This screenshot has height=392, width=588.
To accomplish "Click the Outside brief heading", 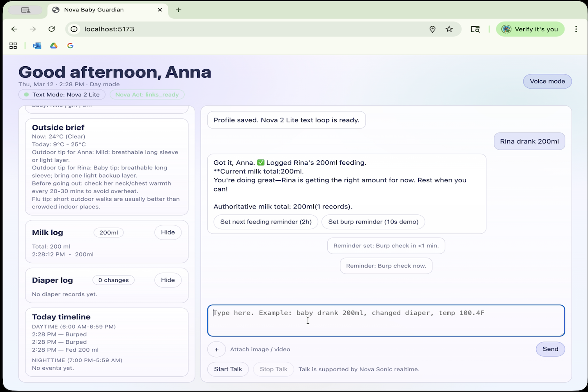I will click(58, 127).
